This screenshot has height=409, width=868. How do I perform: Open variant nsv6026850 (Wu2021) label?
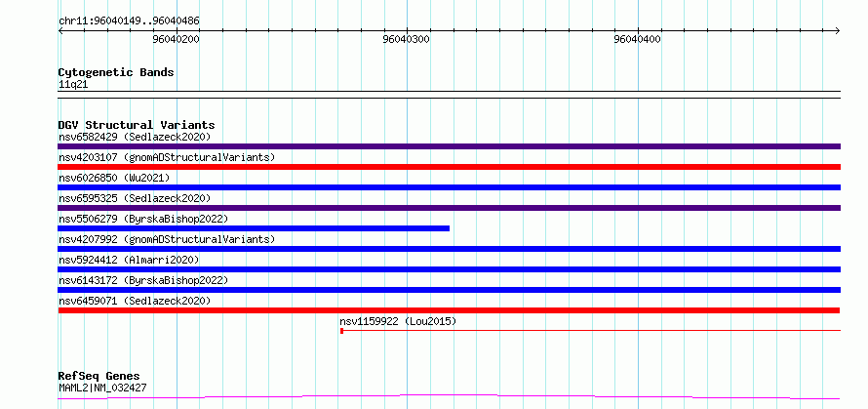tap(114, 178)
